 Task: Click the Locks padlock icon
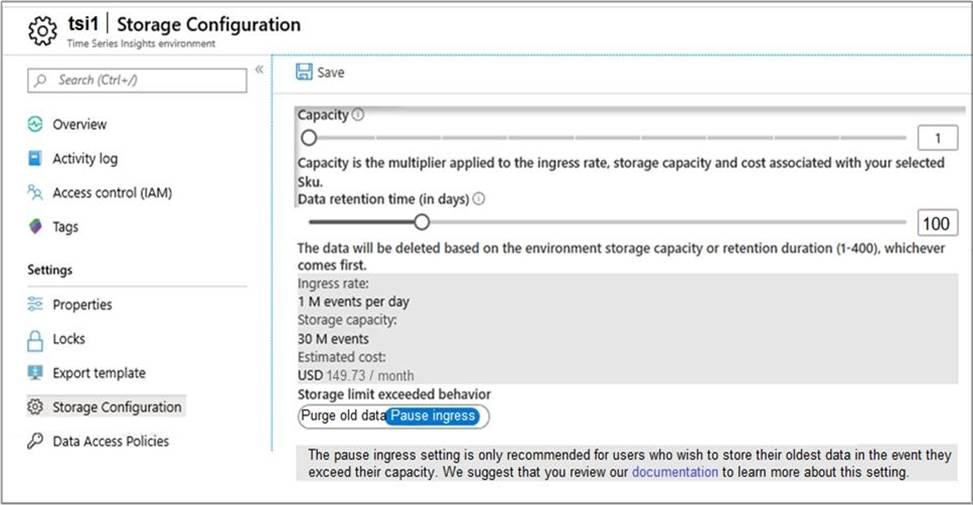[x=36, y=339]
